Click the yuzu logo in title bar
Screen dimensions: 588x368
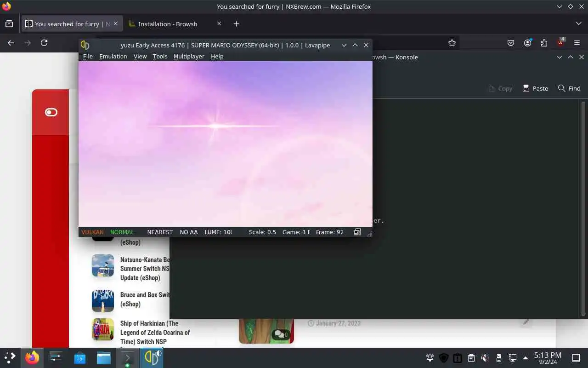[x=85, y=45]
